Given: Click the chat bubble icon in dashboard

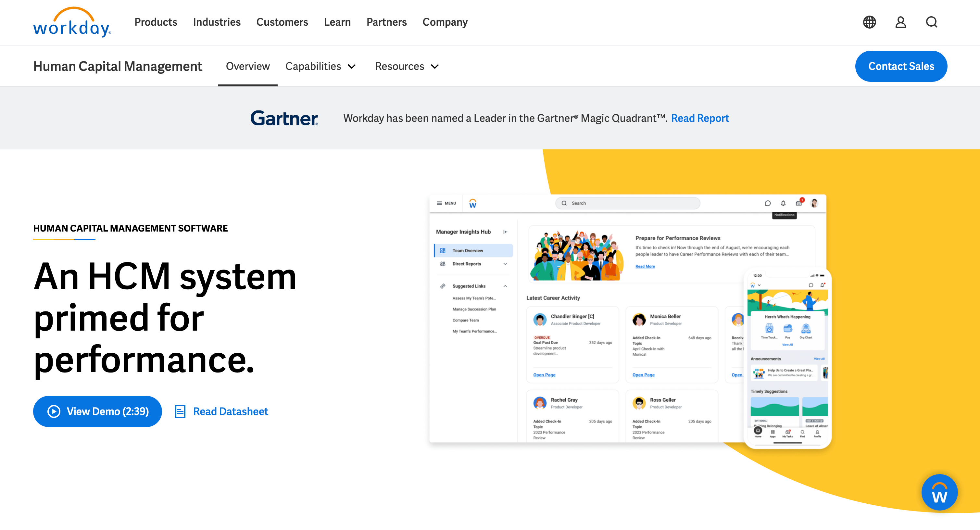Looking at the screenshot, I should tap(768, 203).
